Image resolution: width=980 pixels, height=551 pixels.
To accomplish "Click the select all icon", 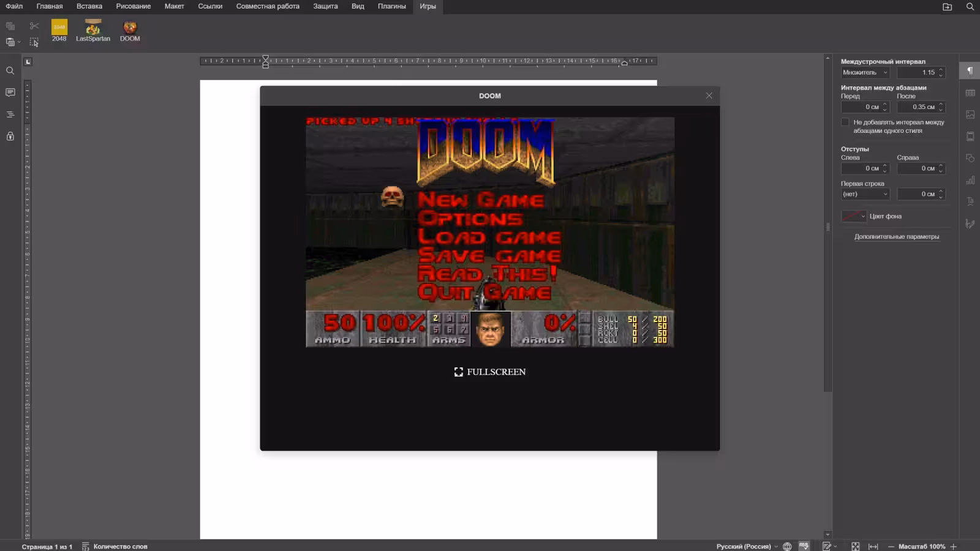I will tap(34, 42).
